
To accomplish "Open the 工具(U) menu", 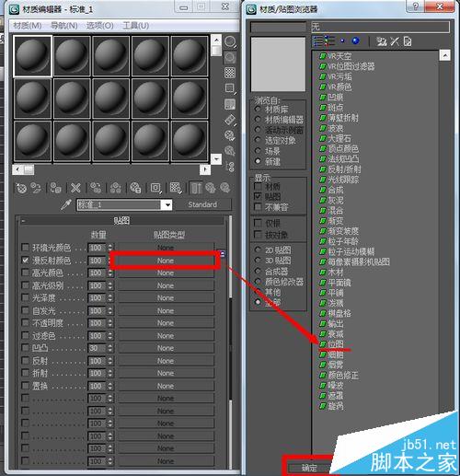I will coord(136,25).
